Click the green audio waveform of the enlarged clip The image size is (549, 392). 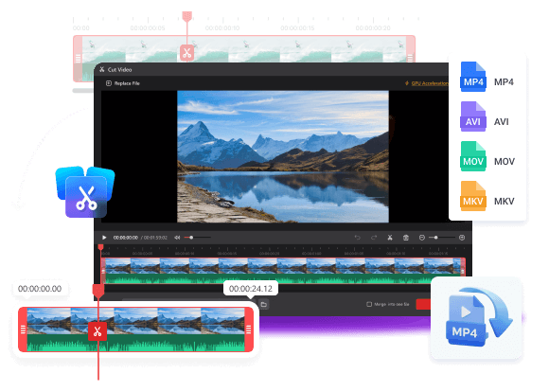136,343
